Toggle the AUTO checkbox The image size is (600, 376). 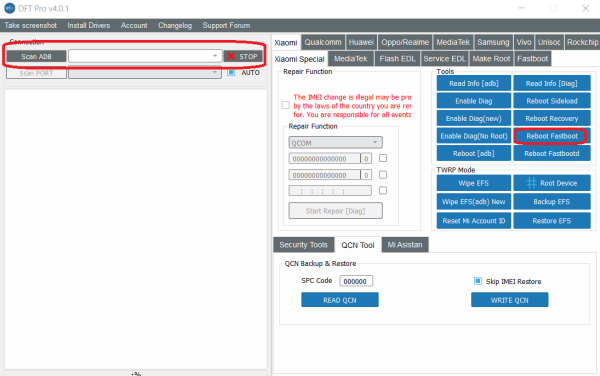point(231,72)
